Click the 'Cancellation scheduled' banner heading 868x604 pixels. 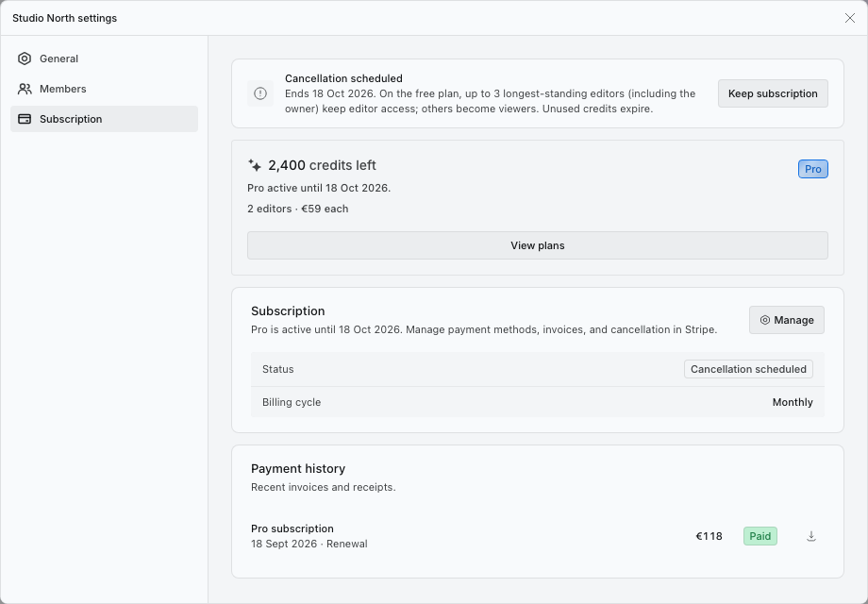tap(343, 78)
